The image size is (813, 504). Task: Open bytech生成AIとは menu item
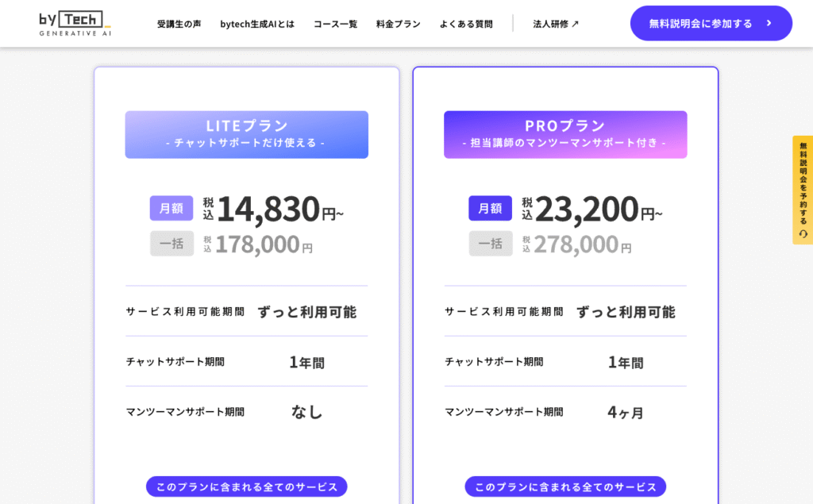coord(257,24)
